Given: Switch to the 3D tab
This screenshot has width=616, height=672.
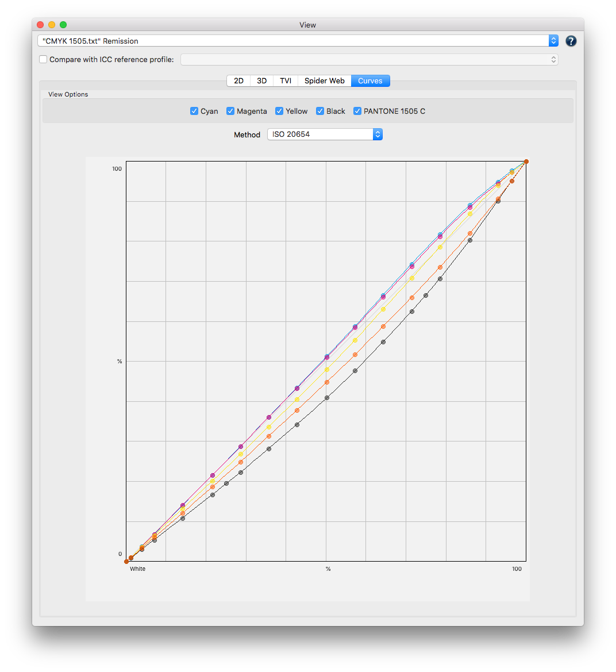Looking at the screenshot, I should 261,80.
